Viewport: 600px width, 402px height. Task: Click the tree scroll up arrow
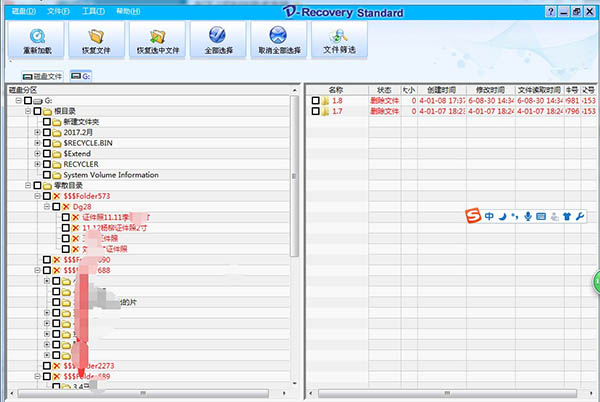(x=294, y=90)
